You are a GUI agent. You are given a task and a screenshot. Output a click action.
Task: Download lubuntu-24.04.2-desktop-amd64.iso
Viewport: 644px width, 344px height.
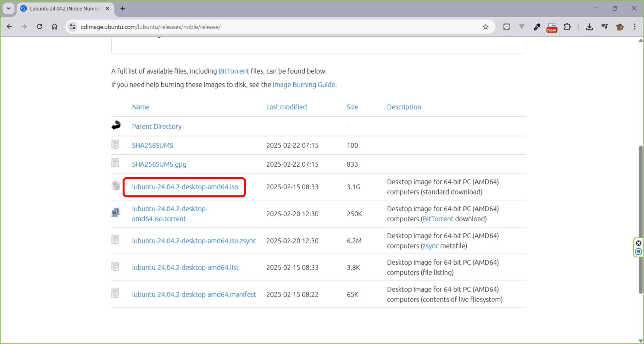click(x=185, y=187)
